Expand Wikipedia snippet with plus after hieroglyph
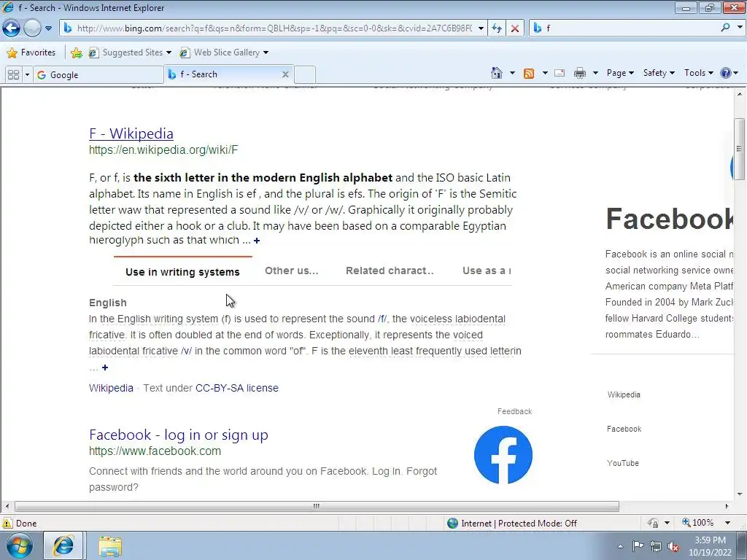 256,241
